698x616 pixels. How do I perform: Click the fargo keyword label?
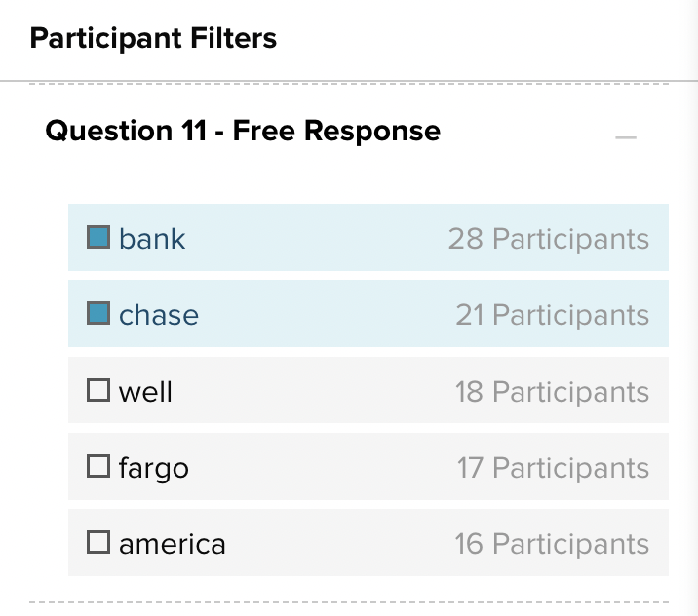tap(154, 469)
